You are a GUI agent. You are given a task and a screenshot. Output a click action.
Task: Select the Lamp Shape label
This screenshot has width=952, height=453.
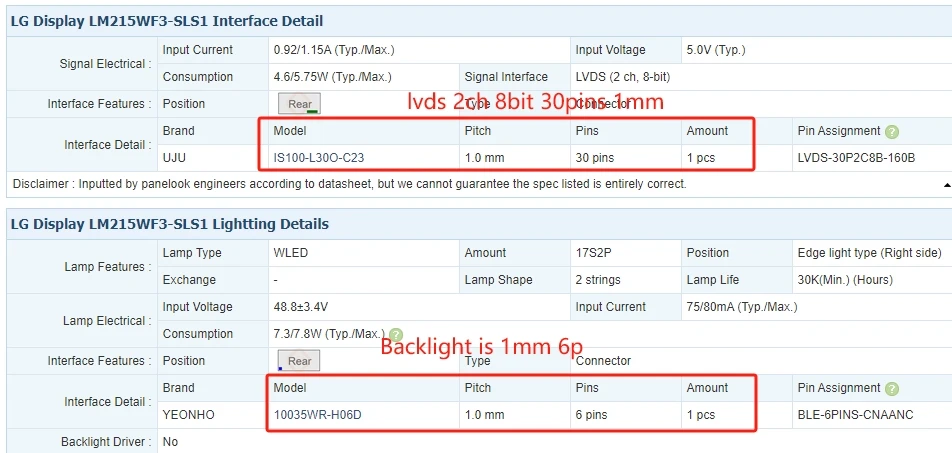coord(498,280)
